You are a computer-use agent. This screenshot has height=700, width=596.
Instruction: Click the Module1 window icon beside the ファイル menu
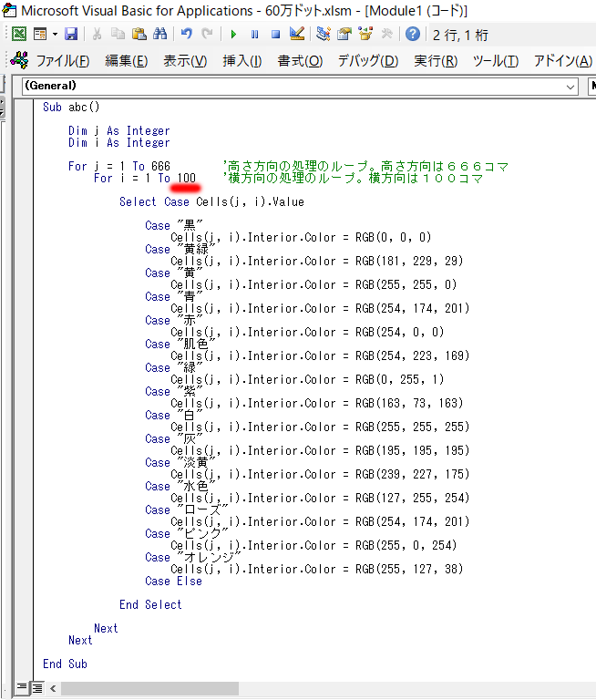click(x=19, y=60)
